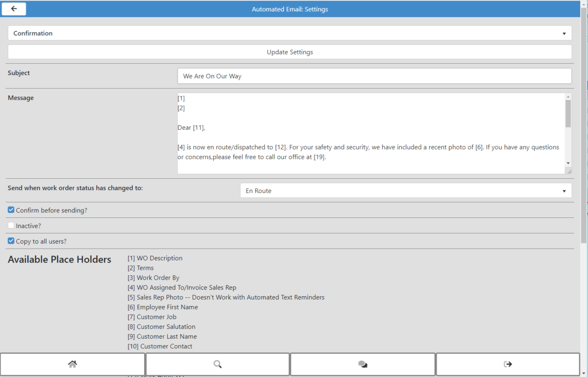
Task: Click the Automated Email Settings title bar
Action: tap(290, 9)
